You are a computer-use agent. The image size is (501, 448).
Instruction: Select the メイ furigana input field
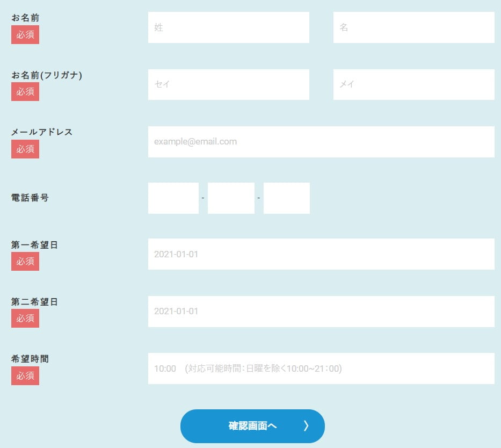413,84
